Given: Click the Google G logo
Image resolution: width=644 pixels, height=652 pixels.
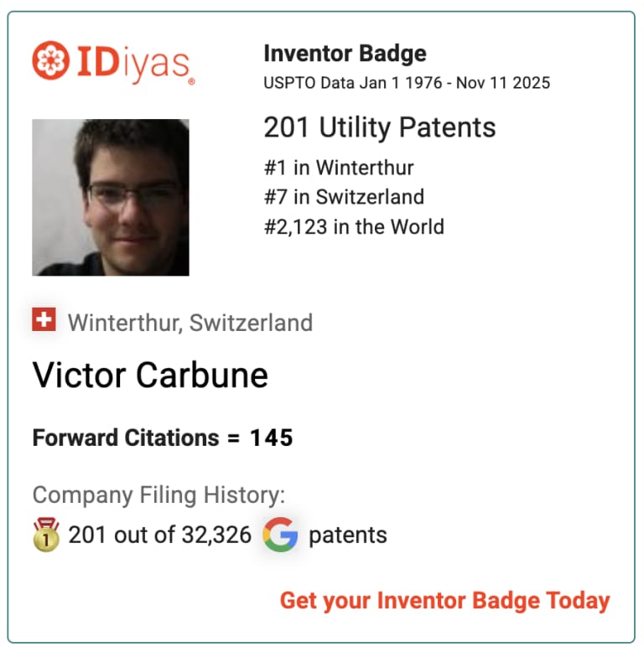Looking at the screenshot, I should pyautogui.click(x=280, y=535).
